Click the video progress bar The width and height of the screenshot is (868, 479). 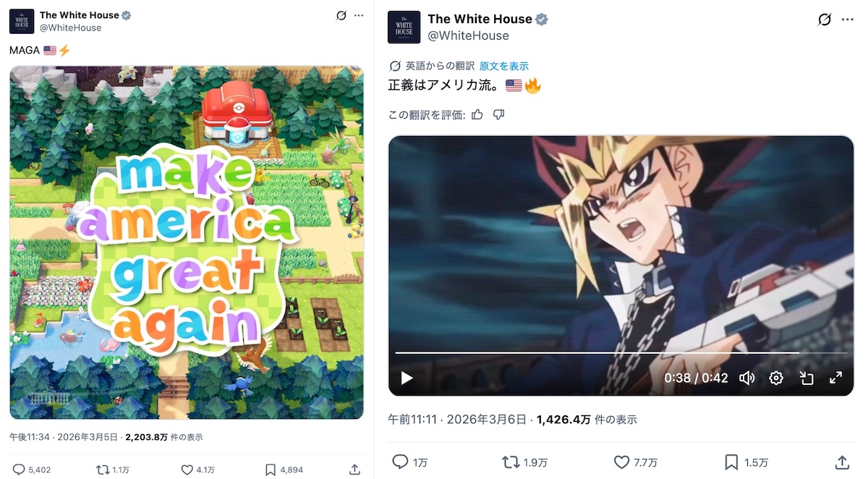[x=621, y=353]
